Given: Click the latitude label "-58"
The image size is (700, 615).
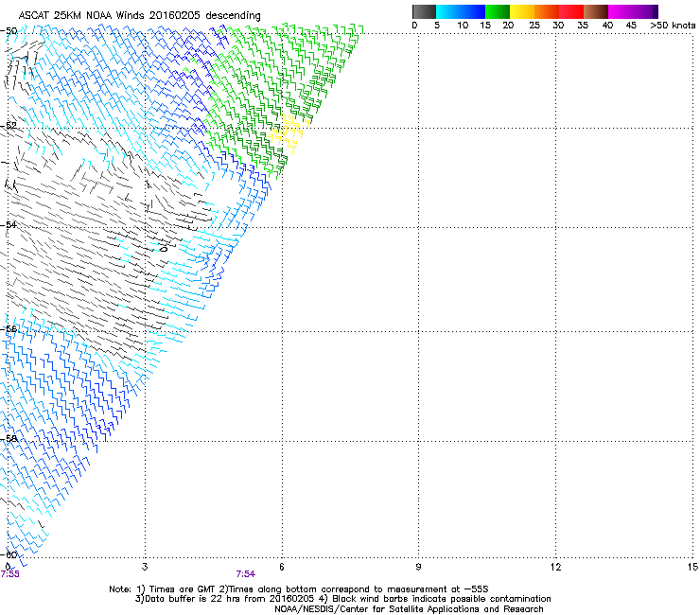Looking at the screenshot, I should [9, 438].
